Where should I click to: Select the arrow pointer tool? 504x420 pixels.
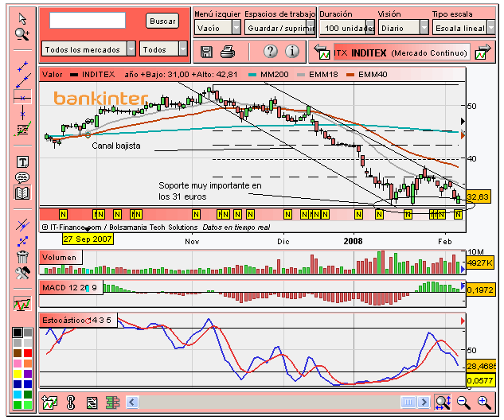click(22, 18)
